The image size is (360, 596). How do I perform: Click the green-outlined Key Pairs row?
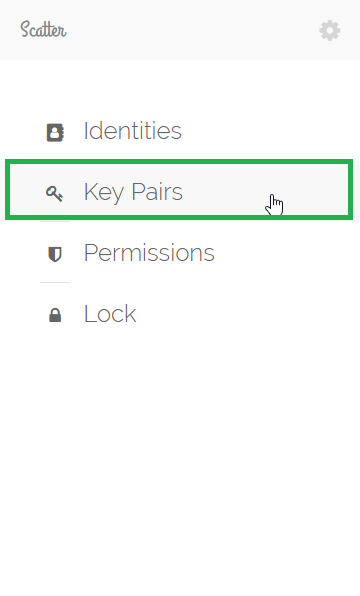point(179,190)
